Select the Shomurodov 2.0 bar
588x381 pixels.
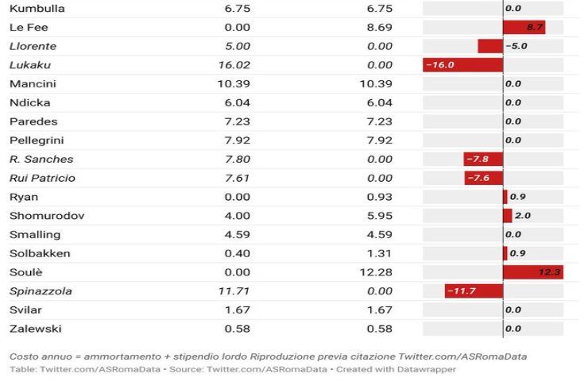508,216
